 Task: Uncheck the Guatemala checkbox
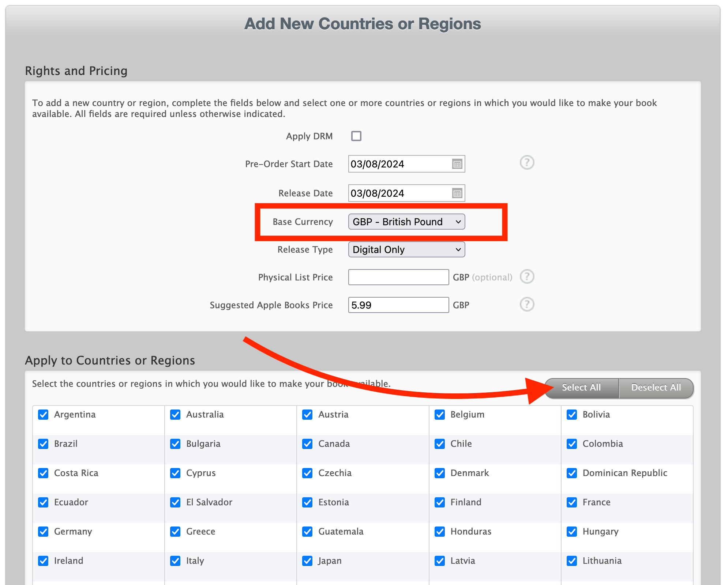(307, 532)
